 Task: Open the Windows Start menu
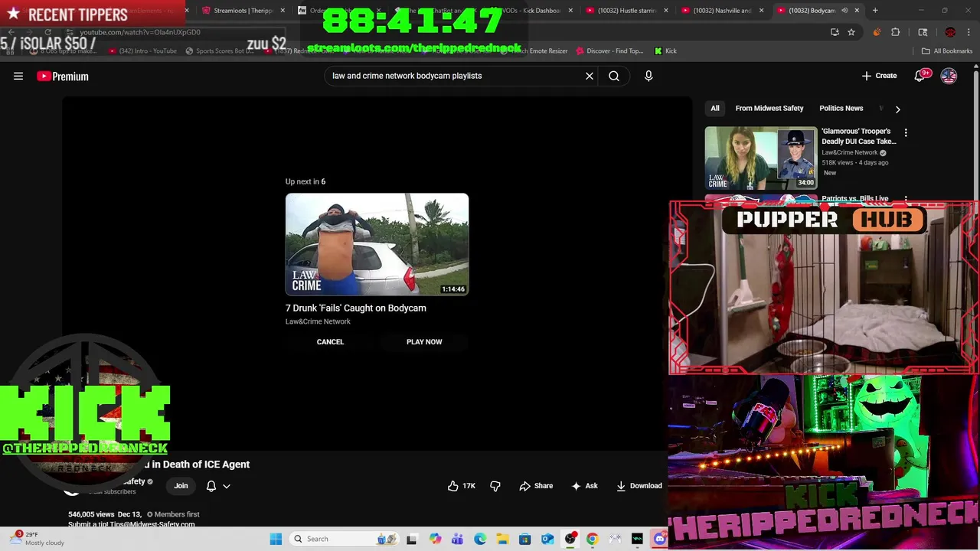click(276, 540)
